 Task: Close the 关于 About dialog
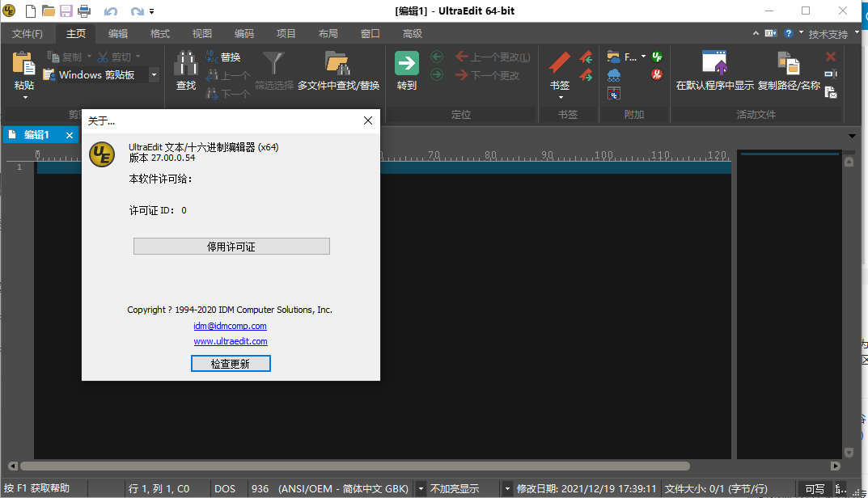[x=368, y=120]
